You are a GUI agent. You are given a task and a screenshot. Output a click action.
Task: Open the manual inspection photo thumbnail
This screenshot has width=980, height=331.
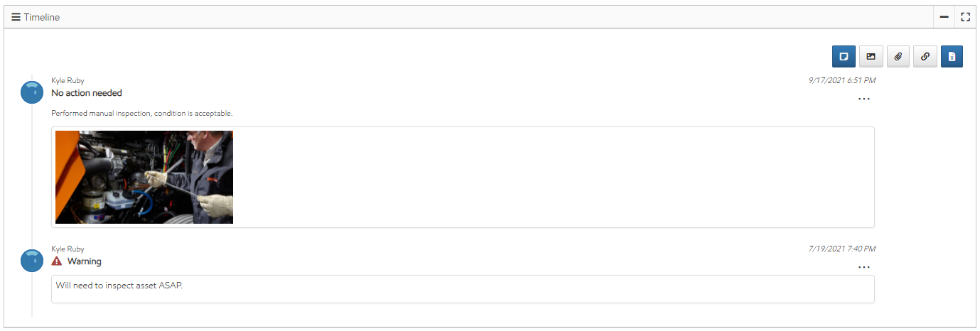tap(144, 177)
